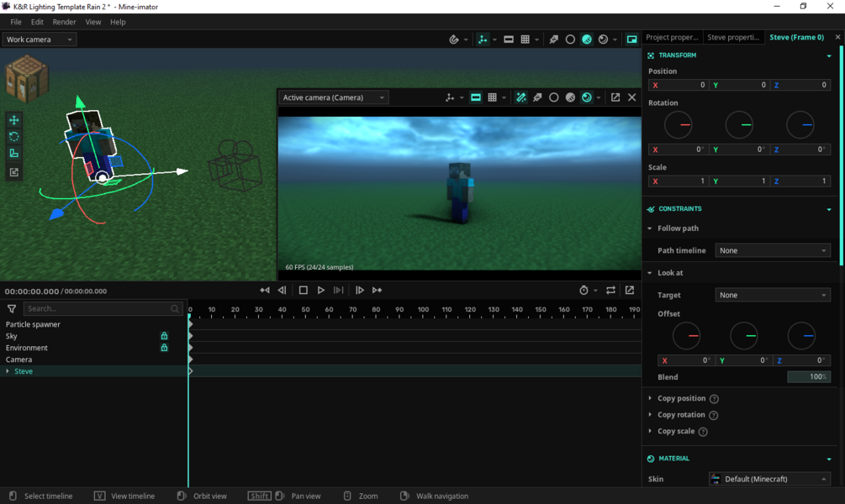Screen dimensions: 845x504
Task: Play the animation
Action: tap(320, 291)
